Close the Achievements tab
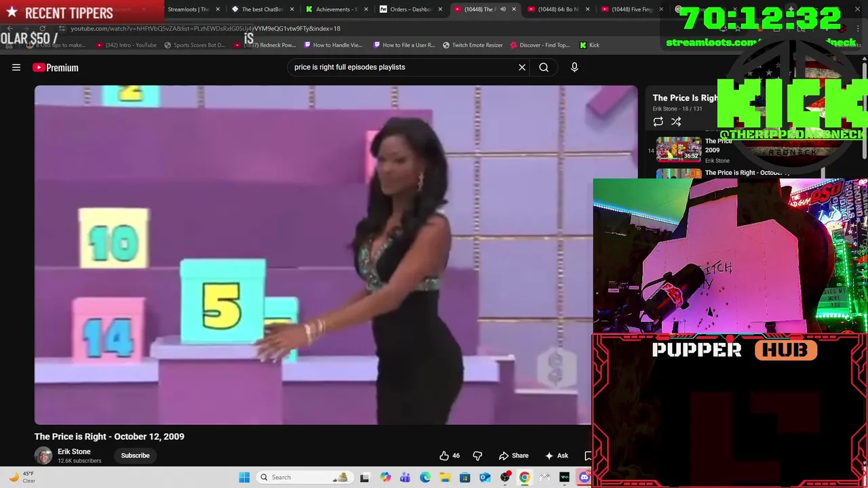This screenshot has width=868, height=488. [366, 9]
